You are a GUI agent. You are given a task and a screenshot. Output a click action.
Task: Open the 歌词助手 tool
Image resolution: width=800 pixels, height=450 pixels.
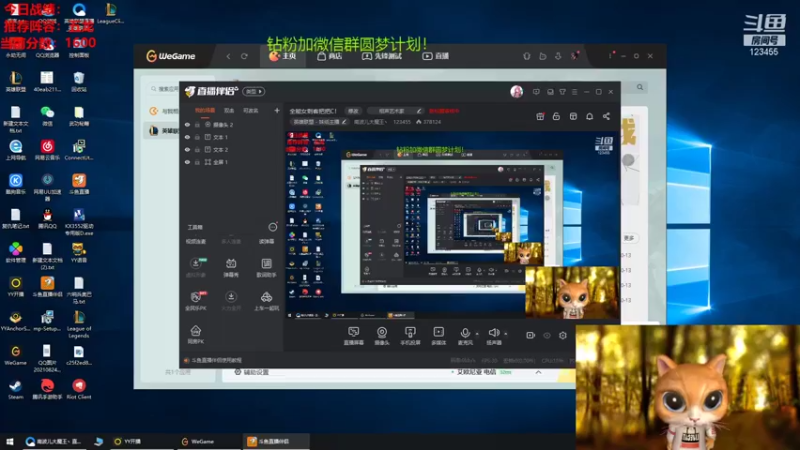(266, 267)
